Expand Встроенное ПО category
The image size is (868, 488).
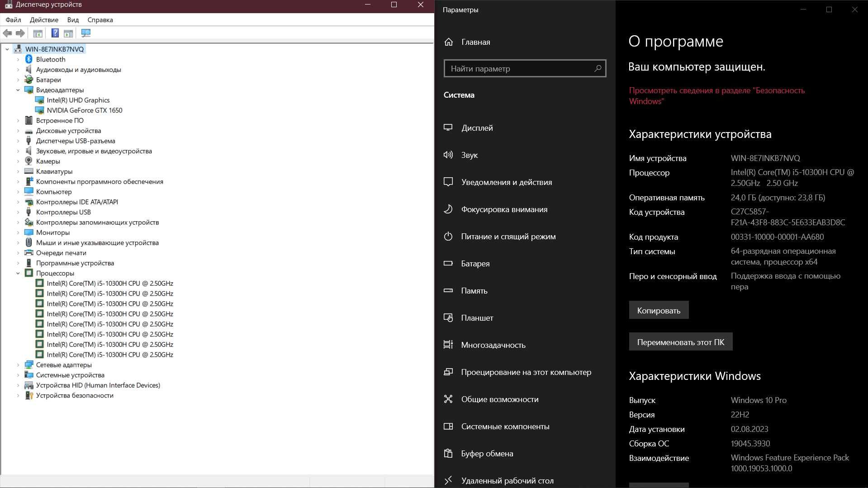pyautogui.click(x=18, y=120)
